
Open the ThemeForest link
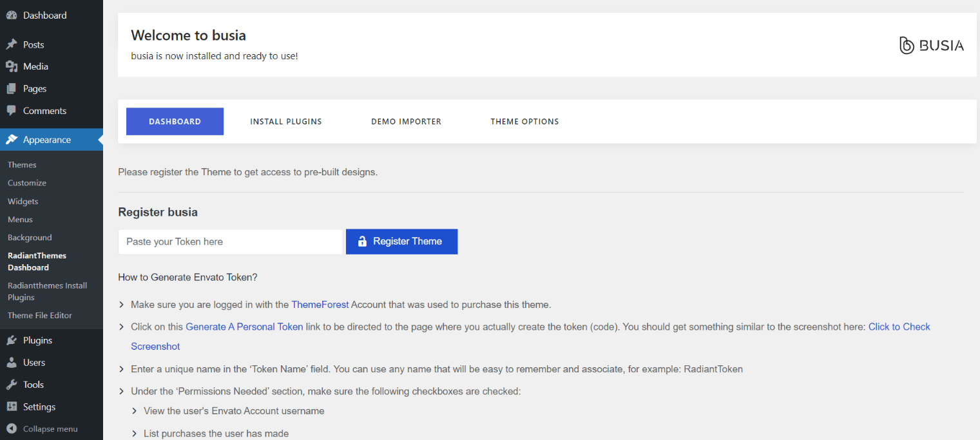[x=320, y=305]
